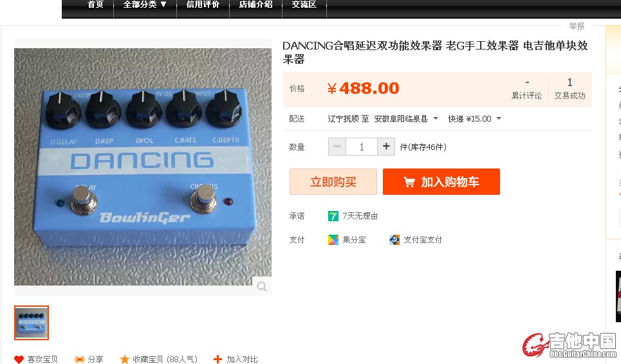Click the green 7天无理由 badge icon

[333, 216]
